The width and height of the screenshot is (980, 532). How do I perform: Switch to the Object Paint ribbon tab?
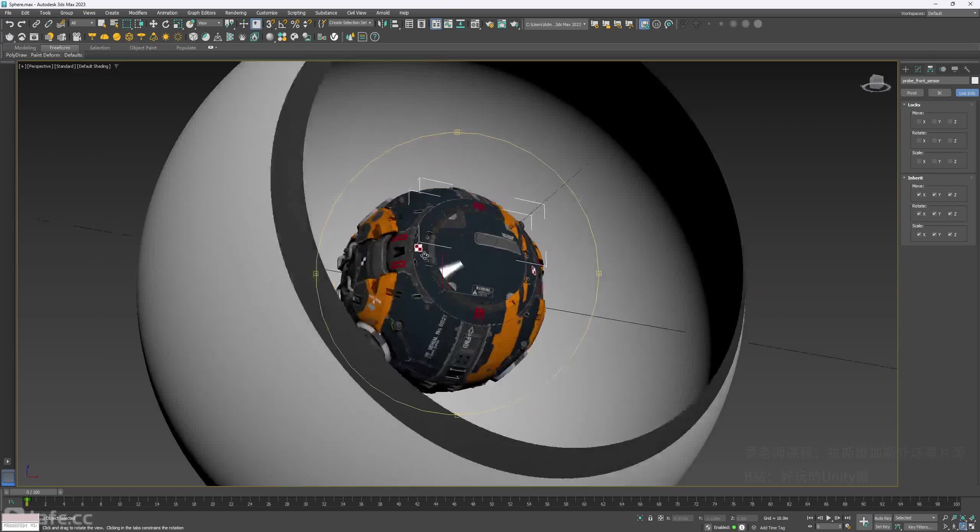[x=143, y=48]
